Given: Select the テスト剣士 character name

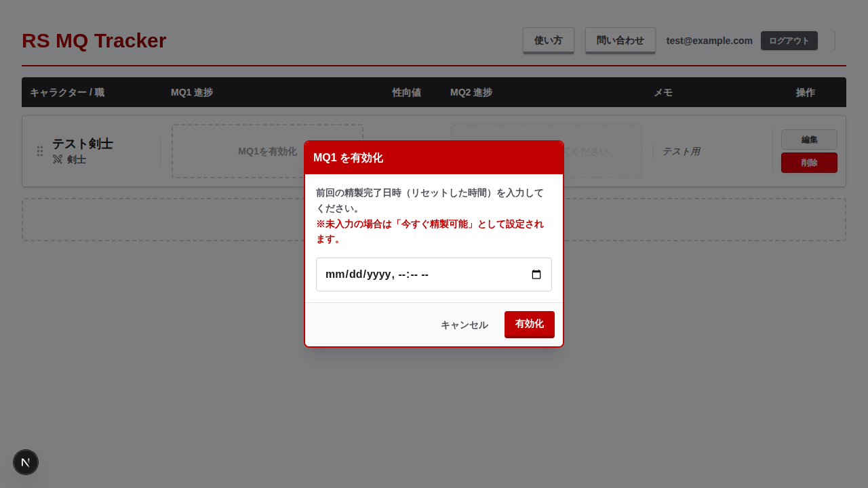Looking at the screenshot, I should point(83,144).
